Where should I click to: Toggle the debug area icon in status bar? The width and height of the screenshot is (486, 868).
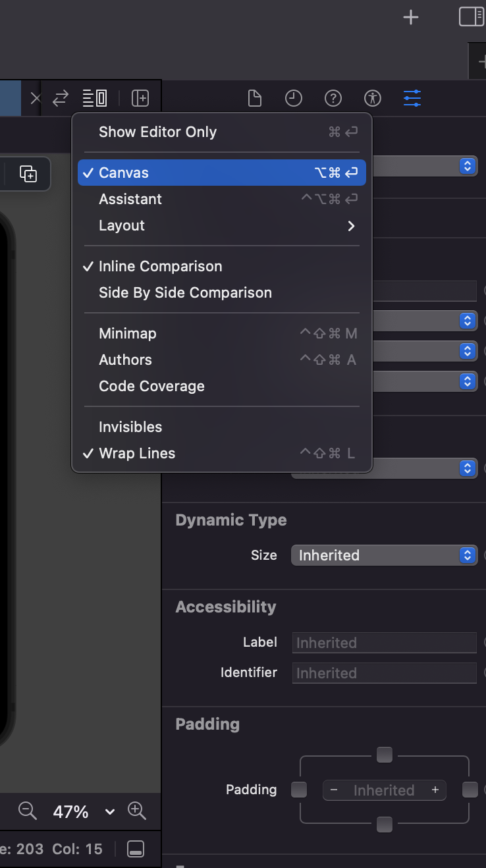click(x=136, y=849)
